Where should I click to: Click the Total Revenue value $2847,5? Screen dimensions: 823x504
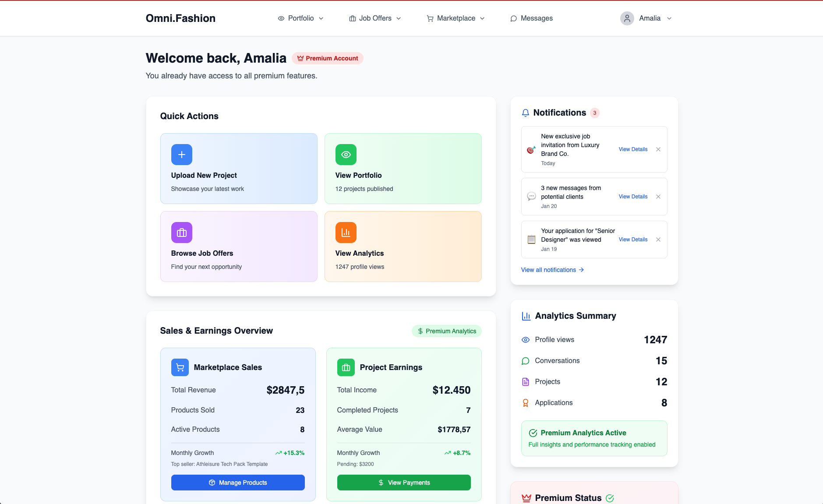[x=286, y=390]
